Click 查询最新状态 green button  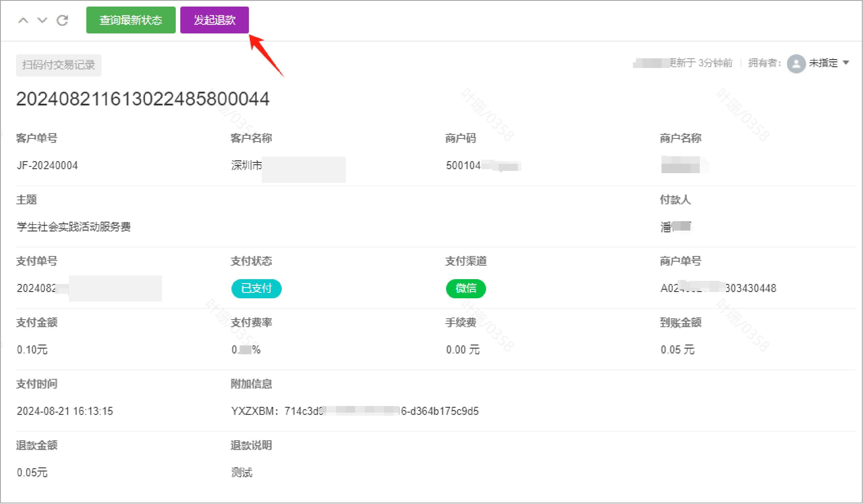coord(131,20)
